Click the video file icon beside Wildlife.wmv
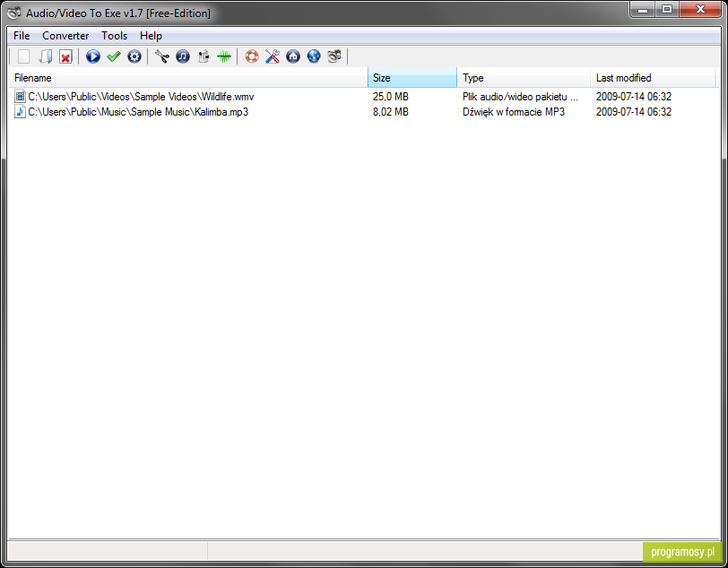 click(x=20, y=97)
